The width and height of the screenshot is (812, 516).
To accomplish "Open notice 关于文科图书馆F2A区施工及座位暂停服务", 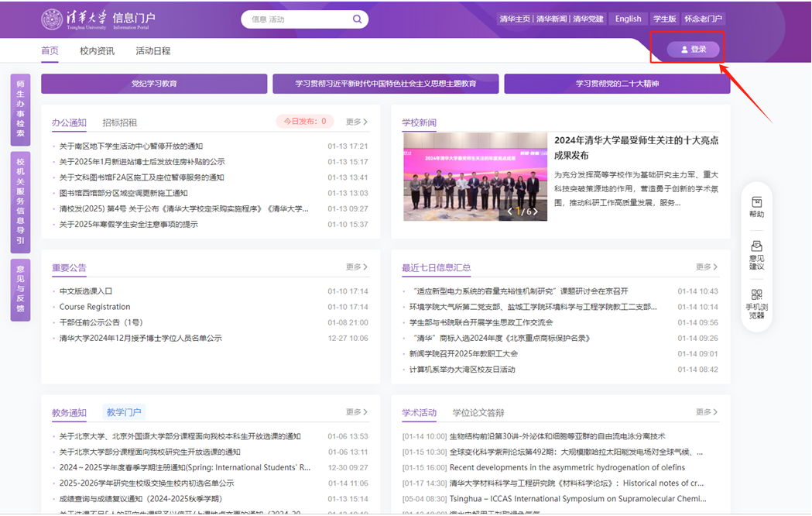I will [142, 177].
